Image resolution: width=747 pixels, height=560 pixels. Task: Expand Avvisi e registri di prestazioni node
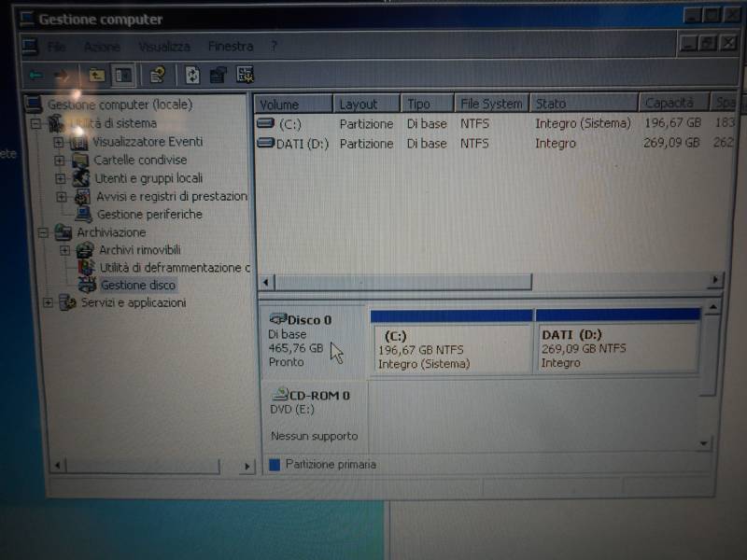[62, 197]
